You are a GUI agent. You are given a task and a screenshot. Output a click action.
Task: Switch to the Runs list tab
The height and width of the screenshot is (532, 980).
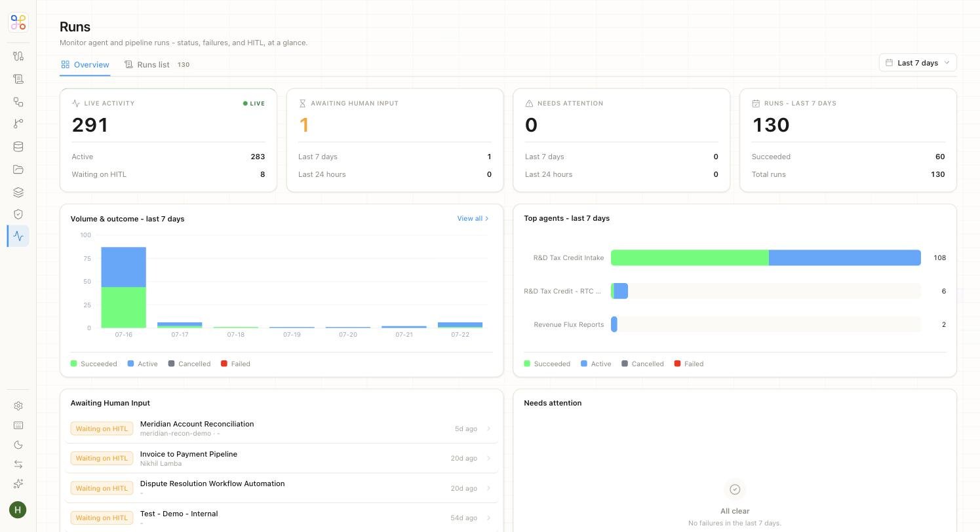(x=157, y=65)
